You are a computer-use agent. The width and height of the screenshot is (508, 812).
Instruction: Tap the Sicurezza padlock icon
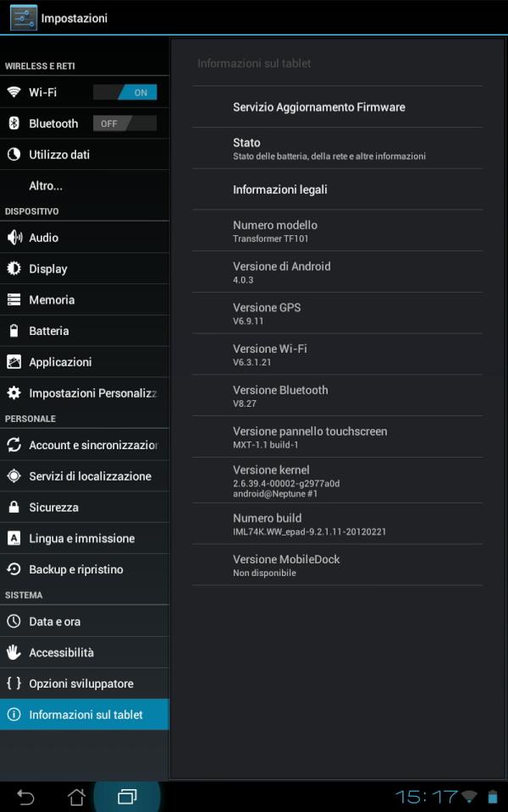pos(14,507)
